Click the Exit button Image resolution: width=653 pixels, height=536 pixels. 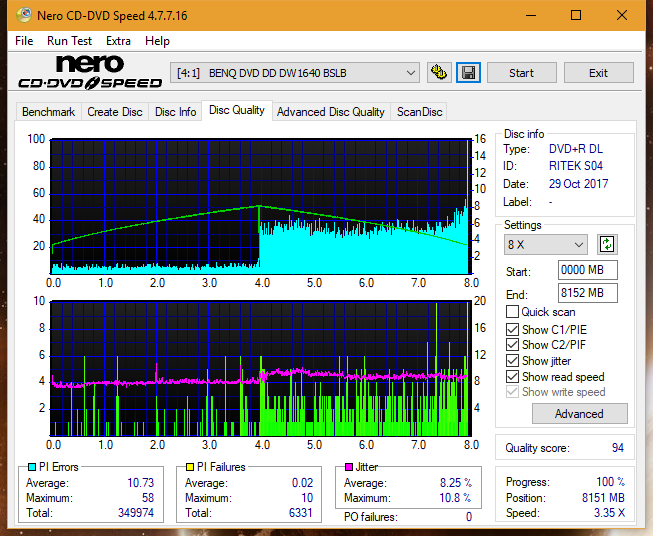pos(598,73)
